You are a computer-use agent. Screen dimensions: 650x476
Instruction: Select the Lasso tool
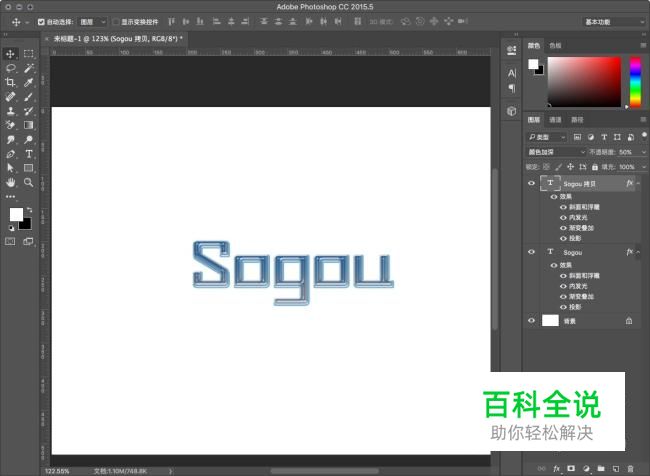[10, 68]
